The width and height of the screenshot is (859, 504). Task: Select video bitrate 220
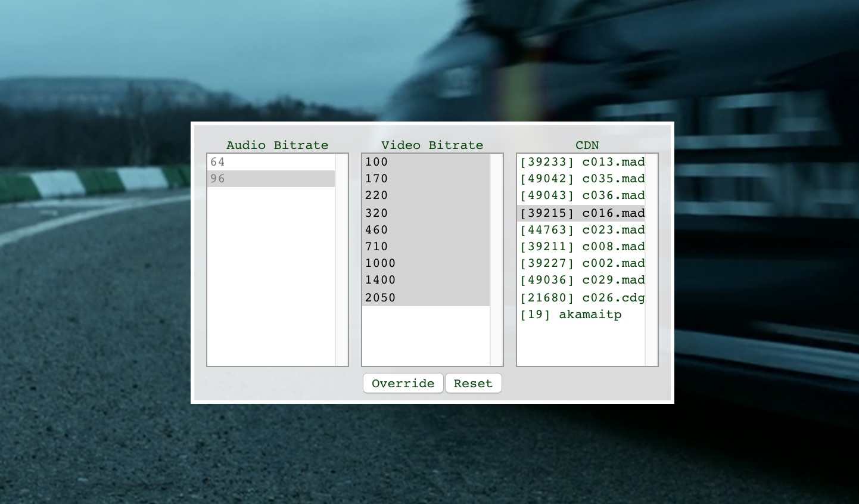tap(426, 195)
